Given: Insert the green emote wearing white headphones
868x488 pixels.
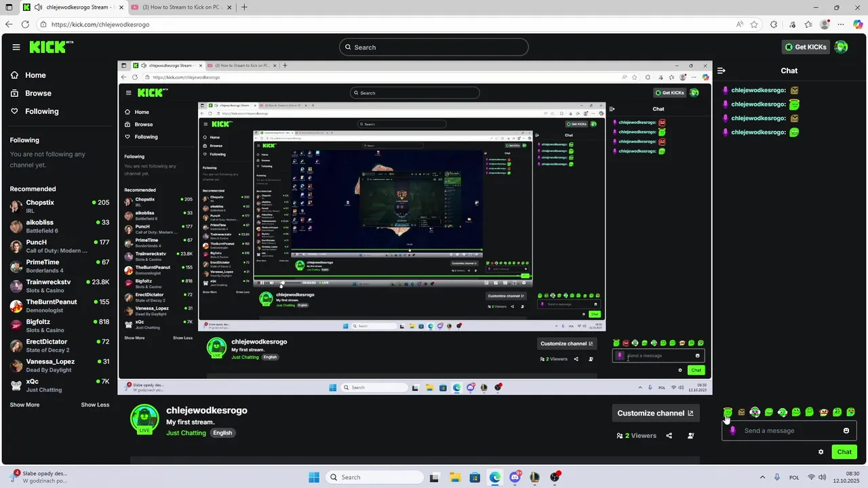Looking at the screenshot, I should (x=755, y=412).
